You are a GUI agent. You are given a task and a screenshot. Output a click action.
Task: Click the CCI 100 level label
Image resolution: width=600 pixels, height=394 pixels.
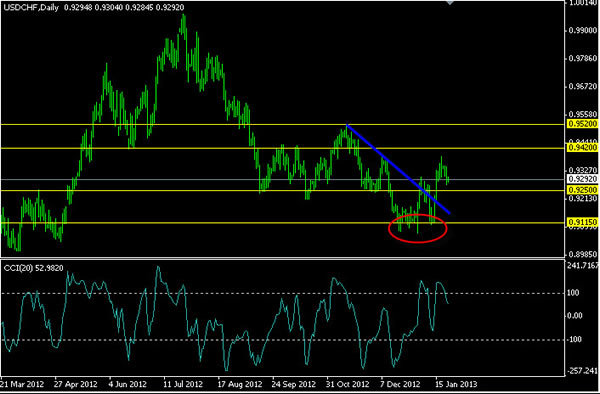tap(573, 293)
